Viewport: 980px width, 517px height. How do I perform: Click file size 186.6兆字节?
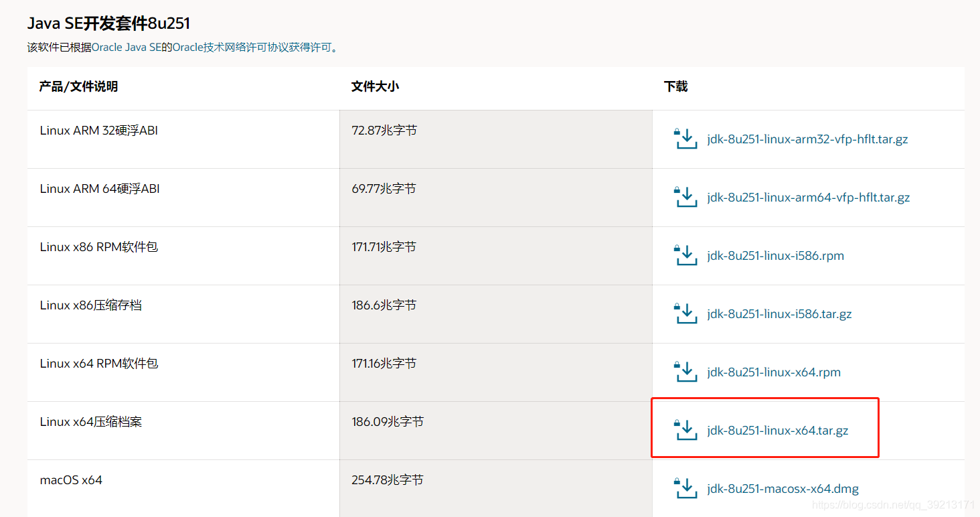[384, 305]
